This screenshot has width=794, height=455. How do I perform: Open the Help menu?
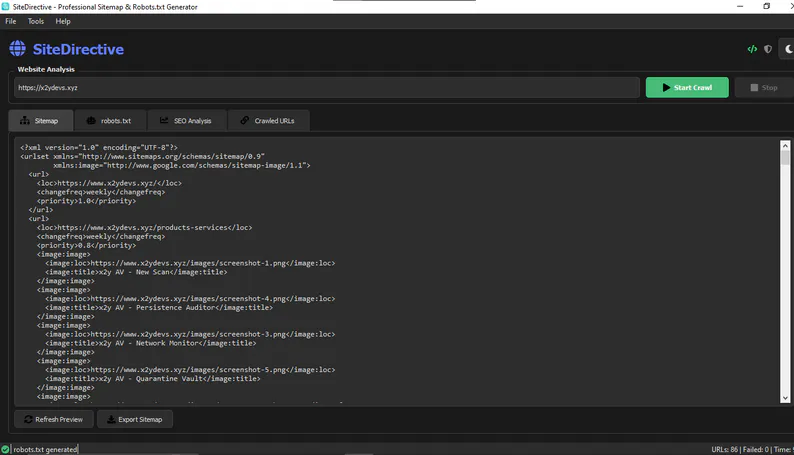(63, 21)
